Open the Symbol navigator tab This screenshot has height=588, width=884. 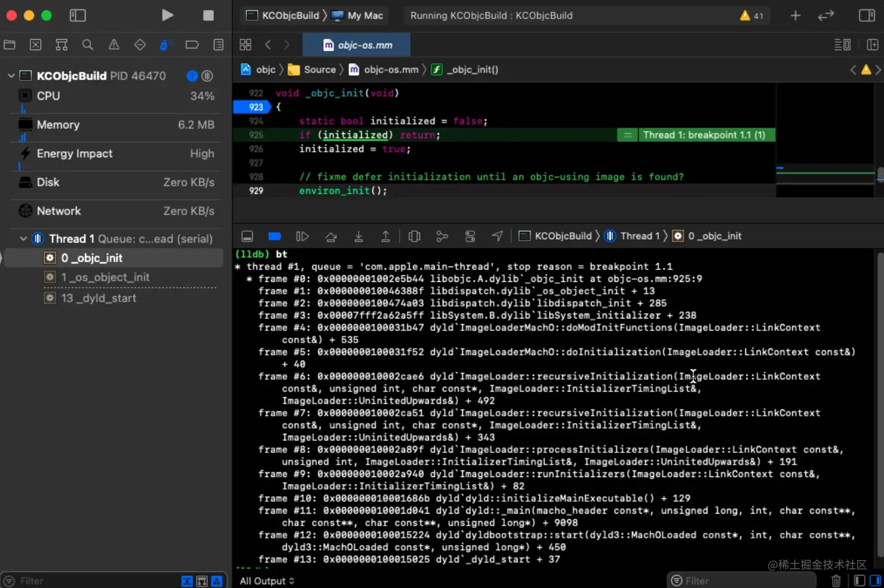coord(61,45)
